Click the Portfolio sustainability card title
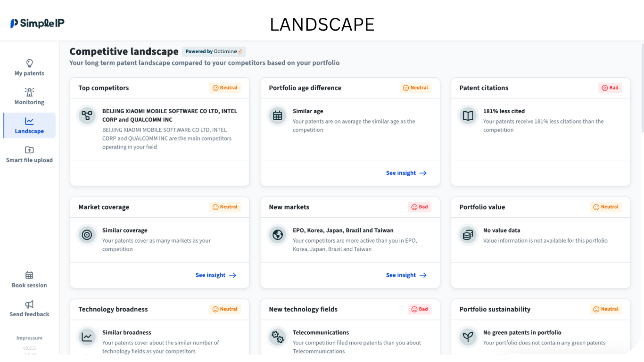 point(495,309)
